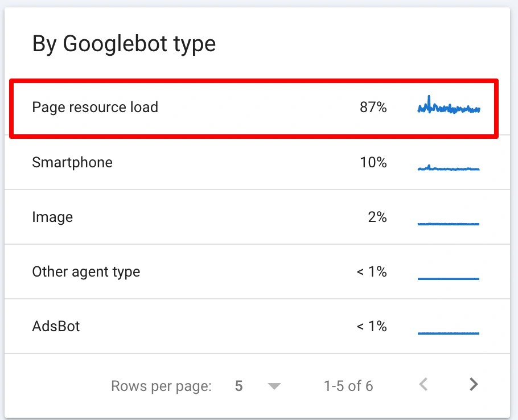This screenshot has width=518, height=420.
Task: Open the Page resource load row
Action: click(95, 107)
